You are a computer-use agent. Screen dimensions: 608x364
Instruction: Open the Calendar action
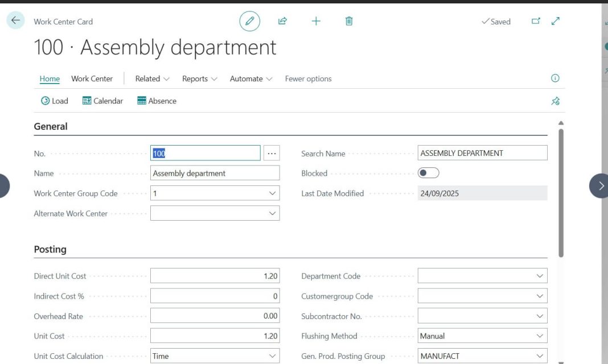point(102,101)
